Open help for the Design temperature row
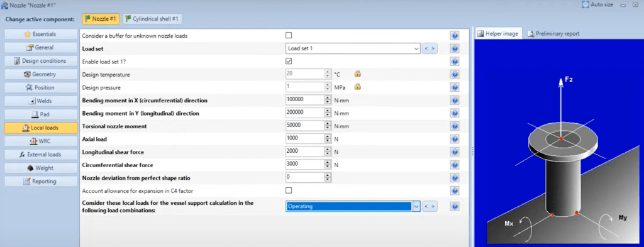This screenshot has height=247, width=644. click(x=454, y=75)
